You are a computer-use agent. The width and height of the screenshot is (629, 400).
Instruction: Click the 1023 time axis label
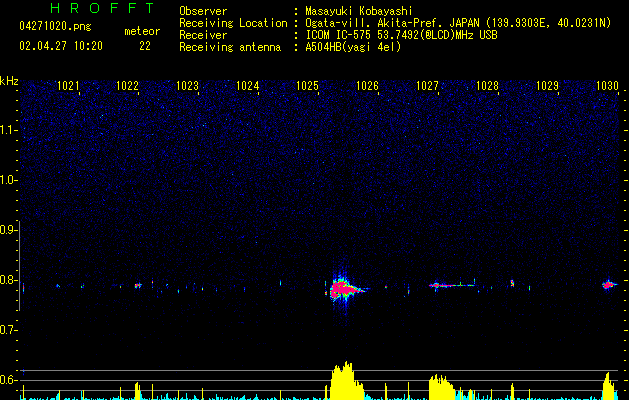pos(187,86)
